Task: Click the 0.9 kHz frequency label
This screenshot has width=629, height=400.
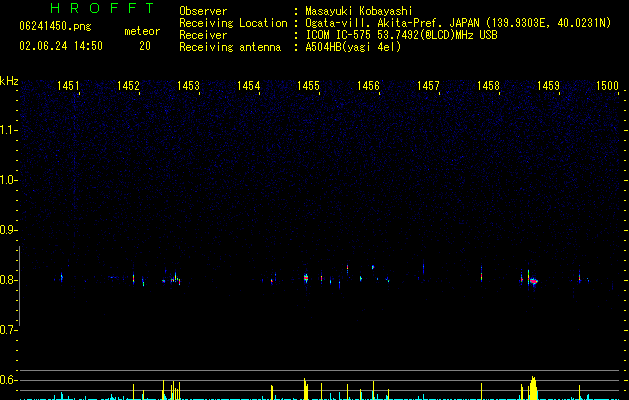Action: (8, 230)
